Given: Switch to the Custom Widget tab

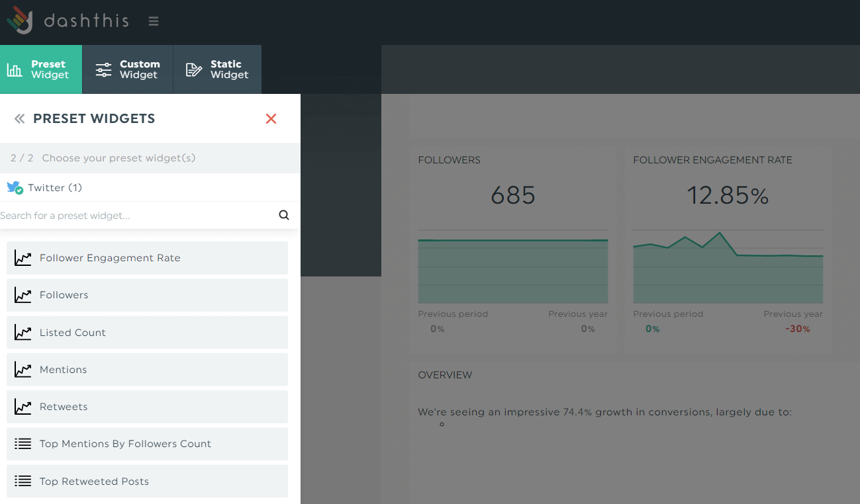Looking at the screenshot, I should pos(128,69).
